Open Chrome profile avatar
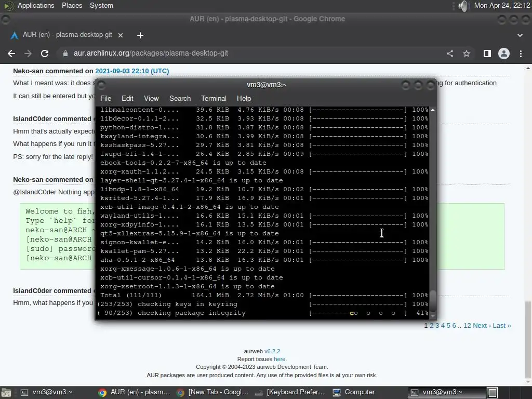Image resolution: width=532 pixels, height=399 pixels. 504,54
